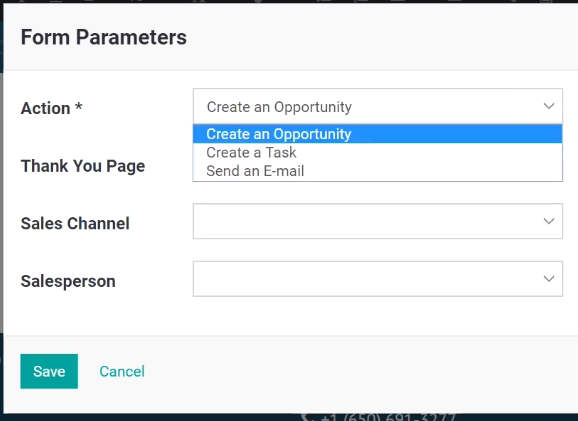Image resolution: width=578 pixels, height=421 pixels.
Task: Click the Action * field label
Action: [51, 108]
